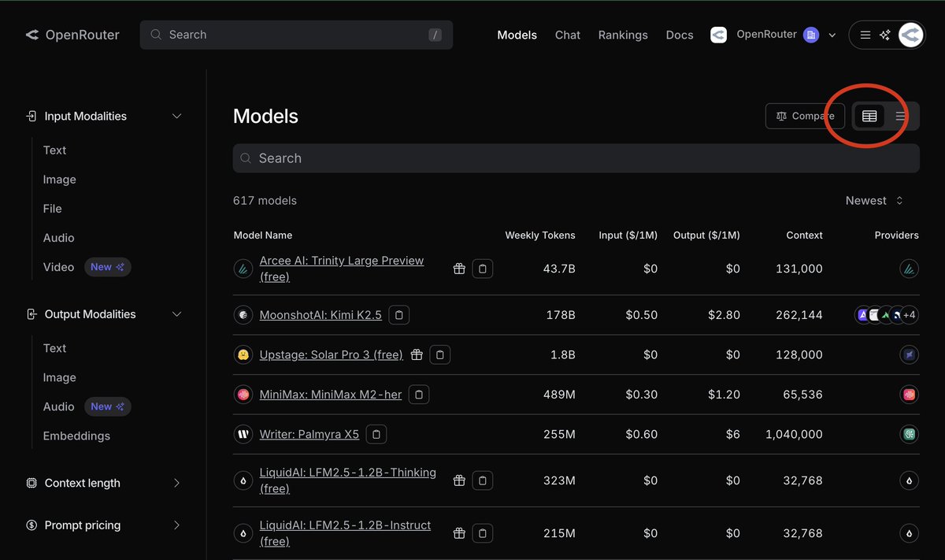The image size is (945, 560).
Task: Select Audio under Output Modalities
Action: (58, 406)
